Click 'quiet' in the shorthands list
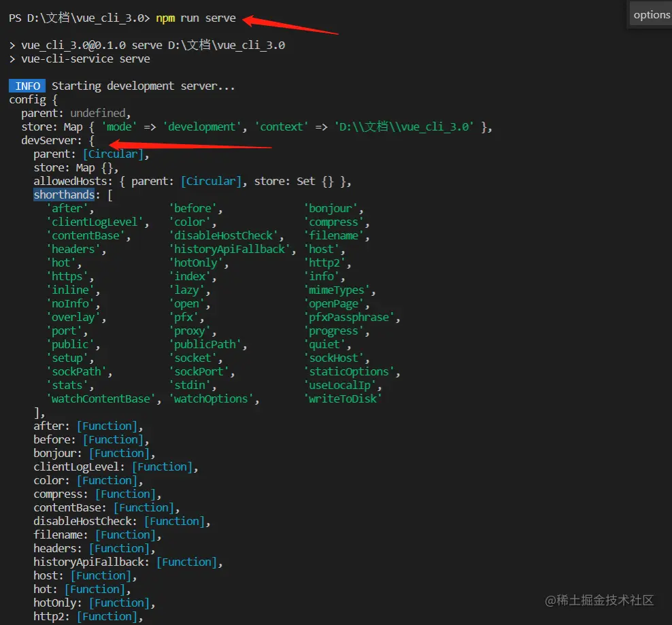672x625 pixels. 324,345
